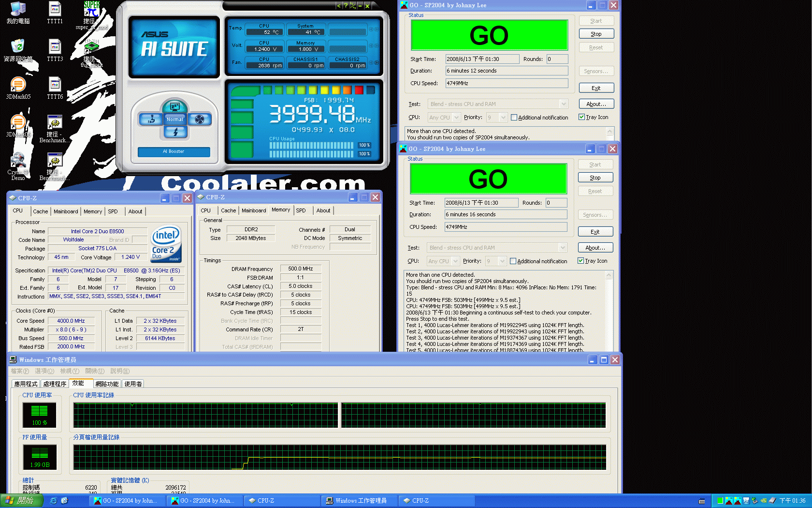
Task: Switch to Cache tab in left CPU-Z
Action: [41, 211]
